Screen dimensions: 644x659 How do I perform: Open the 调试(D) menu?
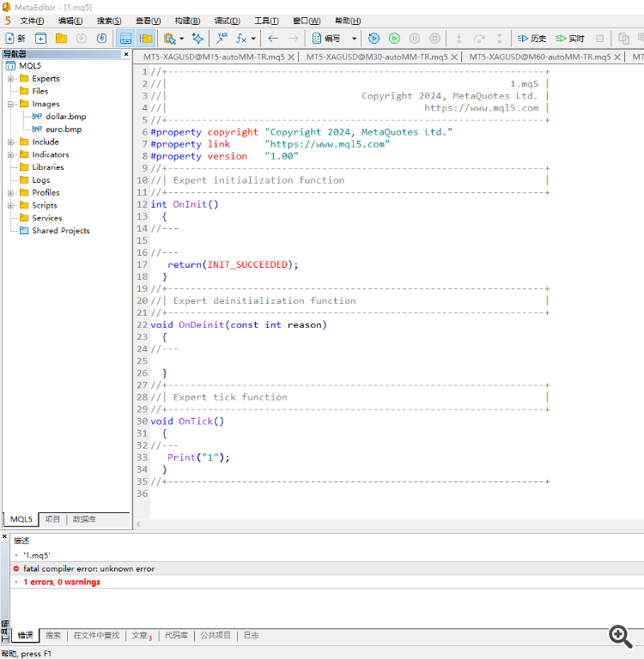[228, 21]
